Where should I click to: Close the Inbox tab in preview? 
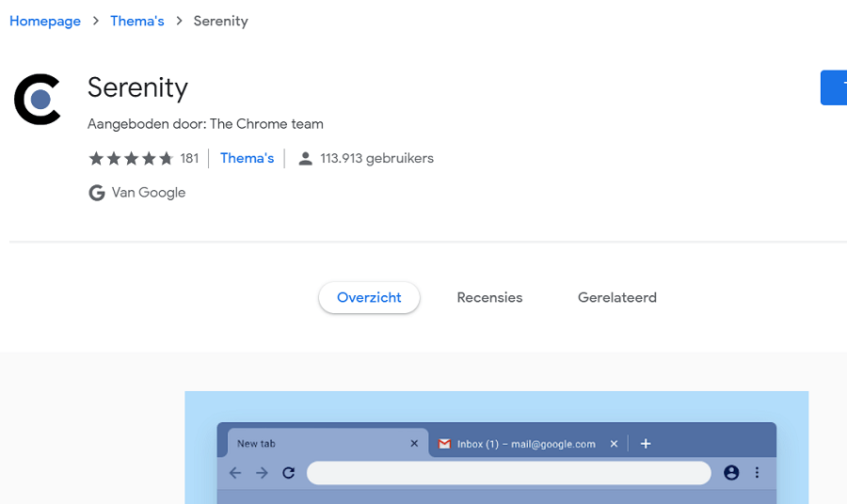(x=614, y=444)
